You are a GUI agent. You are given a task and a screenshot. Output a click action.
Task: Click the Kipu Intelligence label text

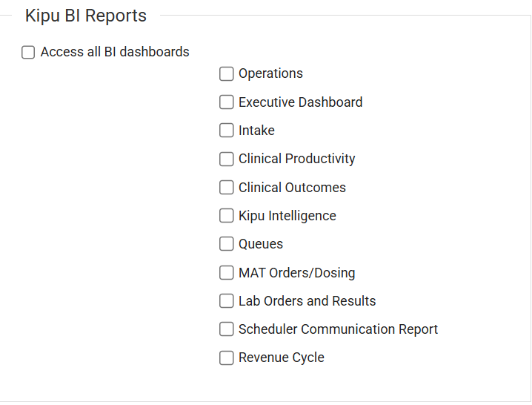pos(287,216)
